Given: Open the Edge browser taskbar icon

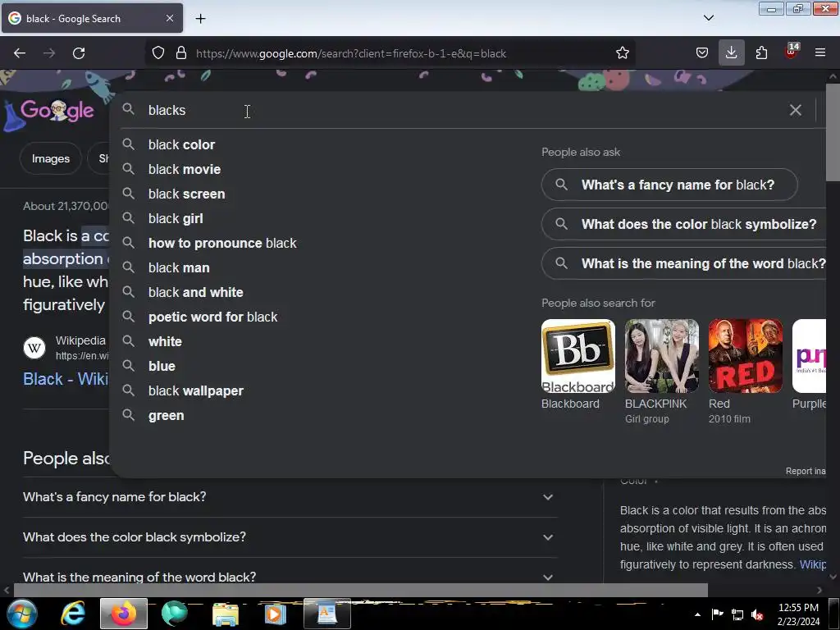Looking at the screenshot, I should point(174,614).
